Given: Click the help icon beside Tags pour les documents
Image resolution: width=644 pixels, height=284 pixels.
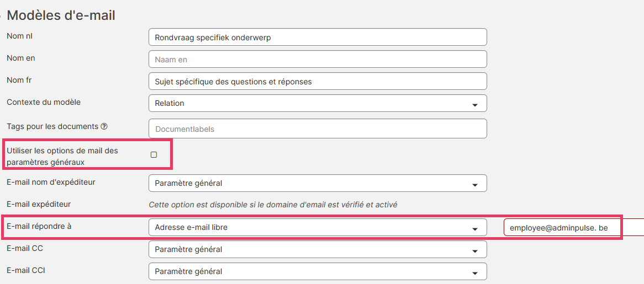Looking at the screenshot, I should (x=104, y=126).
